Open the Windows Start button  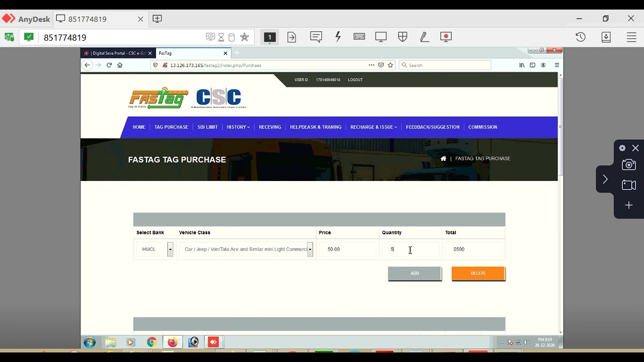click(x=90, y=342)
